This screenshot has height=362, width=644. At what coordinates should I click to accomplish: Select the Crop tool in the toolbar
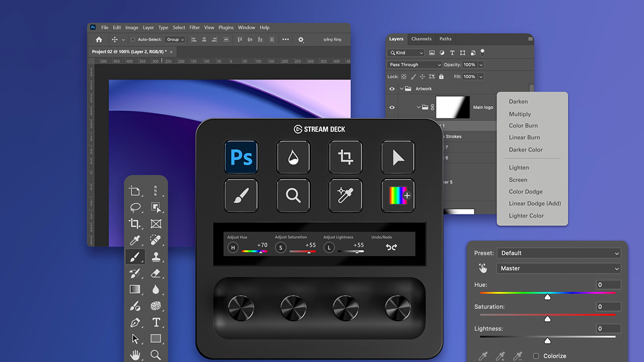point(135,224)
